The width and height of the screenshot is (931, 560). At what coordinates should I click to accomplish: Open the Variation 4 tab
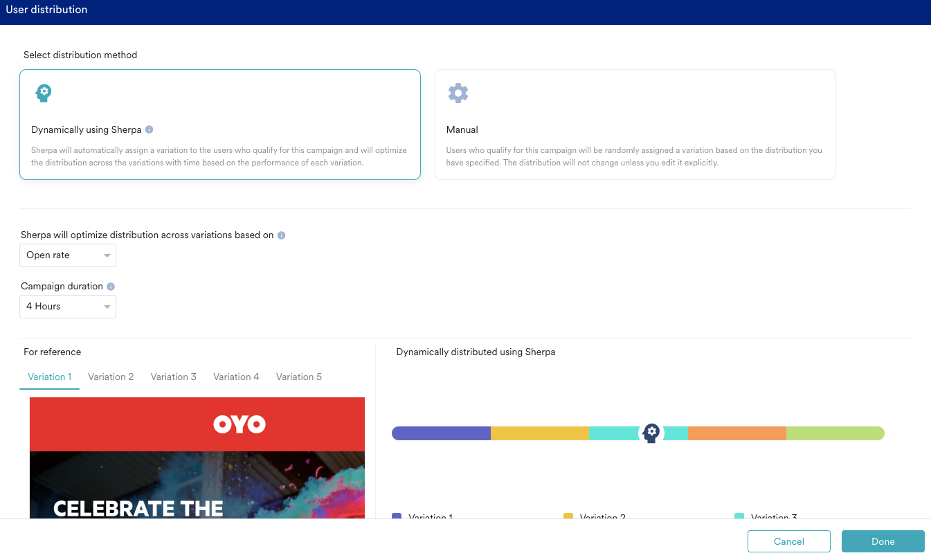pyautogui.click(x=236, y=377)
